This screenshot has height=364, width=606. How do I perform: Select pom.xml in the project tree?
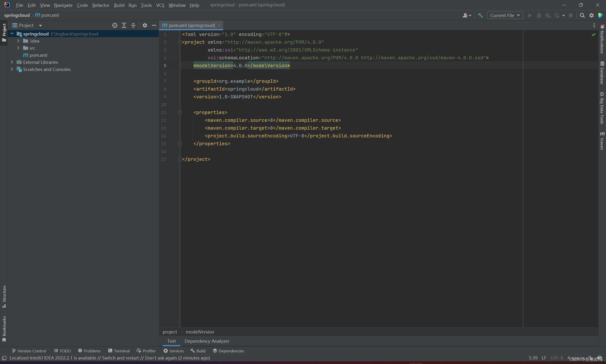coord(38,55)
